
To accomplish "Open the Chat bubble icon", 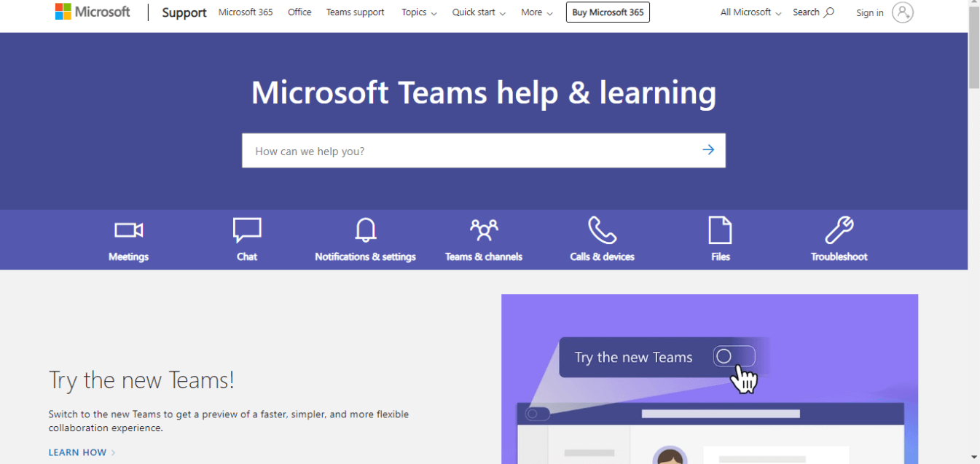I will (x=247, y=230).
